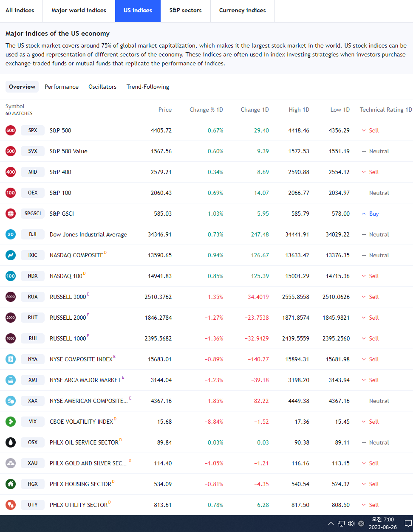413x532 pixels.
Task: Click the NASDAQ Composite logo icon
Action: point(11,255)
